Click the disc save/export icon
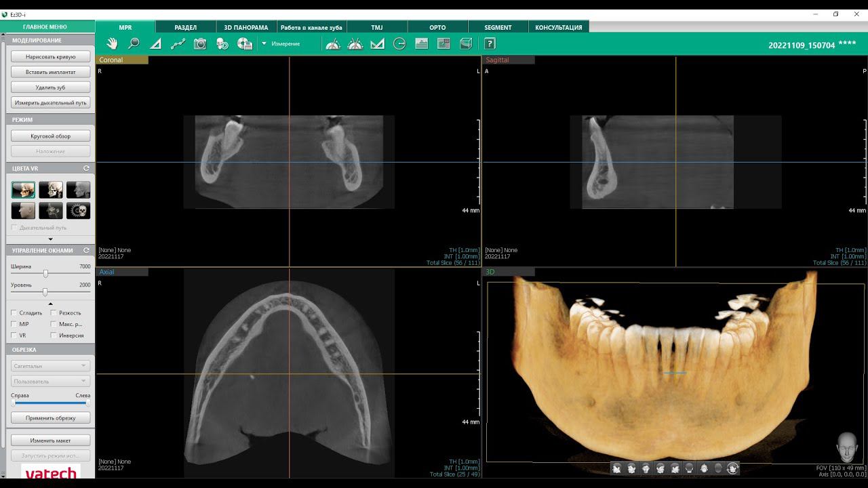The width and height of the screenshot is (868, 488). (245, 43)
